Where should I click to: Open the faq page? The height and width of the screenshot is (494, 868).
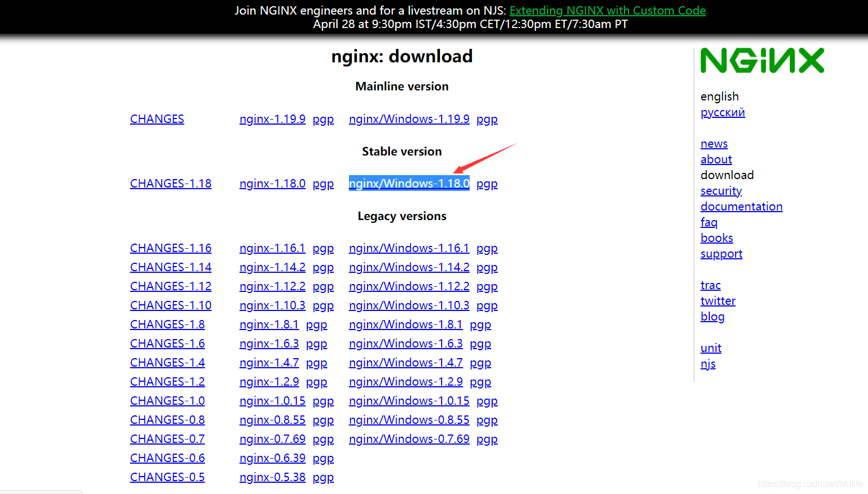(x=709, y=222)
